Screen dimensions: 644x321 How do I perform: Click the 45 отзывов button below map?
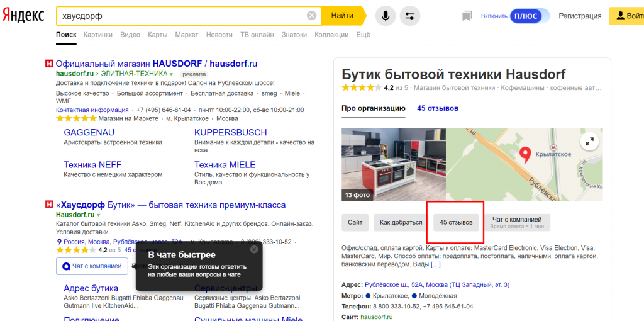point(456,222)
